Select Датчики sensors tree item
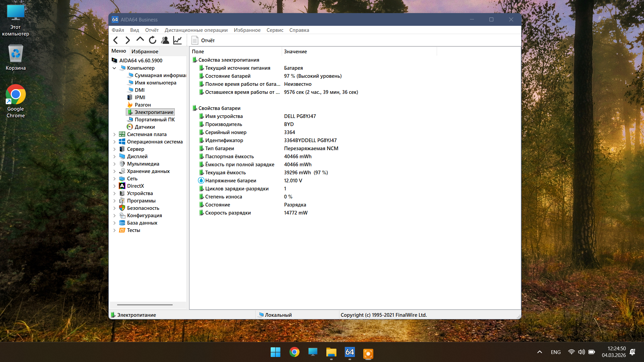 pyautogui.click(x=145, y=127)
